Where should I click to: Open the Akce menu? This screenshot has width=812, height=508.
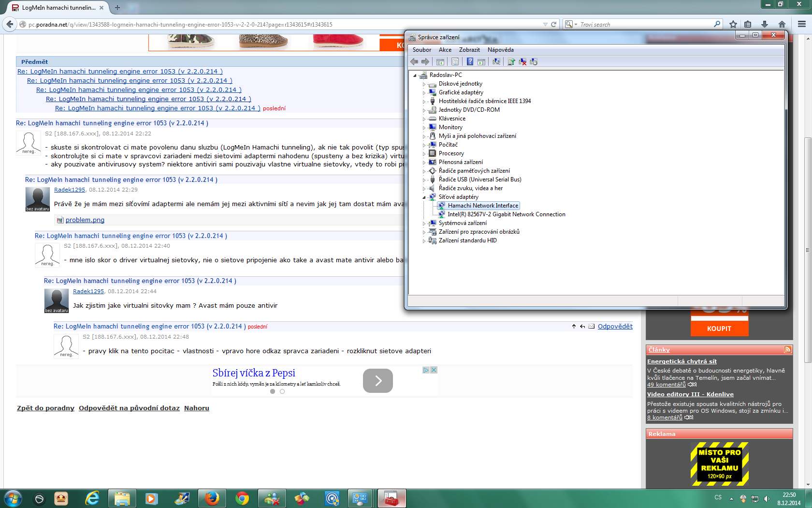(445, 50)
